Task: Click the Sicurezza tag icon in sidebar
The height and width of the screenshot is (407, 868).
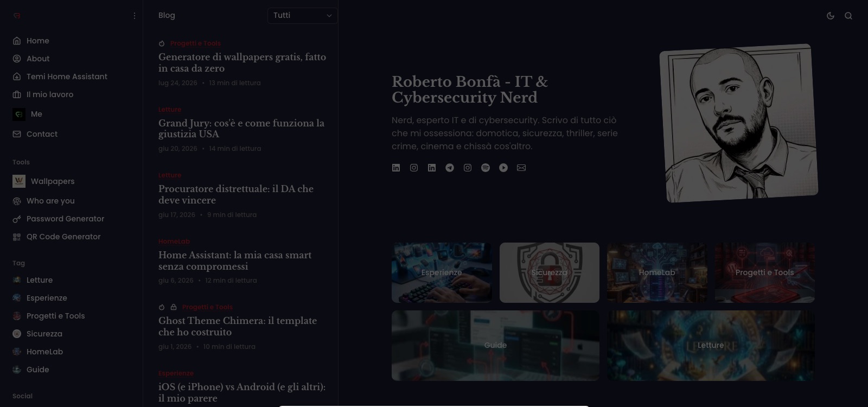Action: (17, 334)
